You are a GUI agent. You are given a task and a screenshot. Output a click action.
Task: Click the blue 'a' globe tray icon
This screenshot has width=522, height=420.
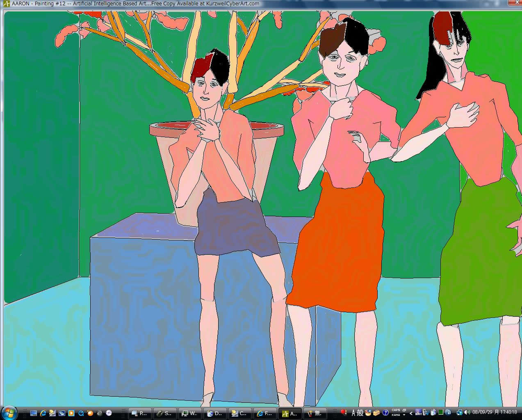click(448, 413)
